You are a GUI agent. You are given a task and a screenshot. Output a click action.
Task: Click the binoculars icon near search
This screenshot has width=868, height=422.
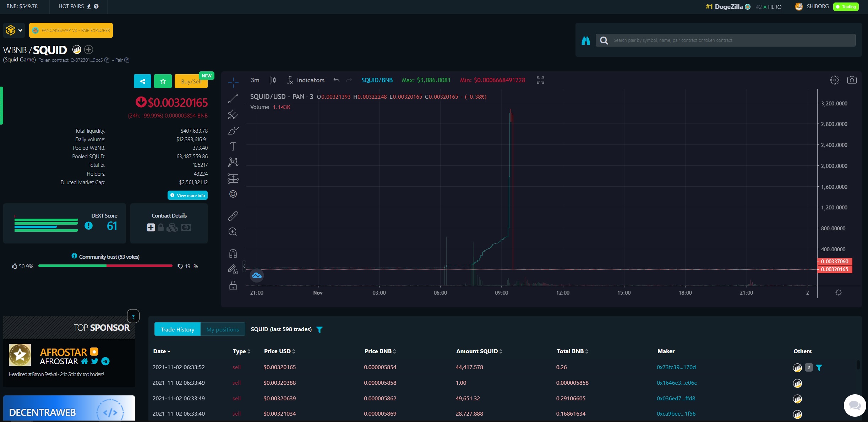pos(586,41)
